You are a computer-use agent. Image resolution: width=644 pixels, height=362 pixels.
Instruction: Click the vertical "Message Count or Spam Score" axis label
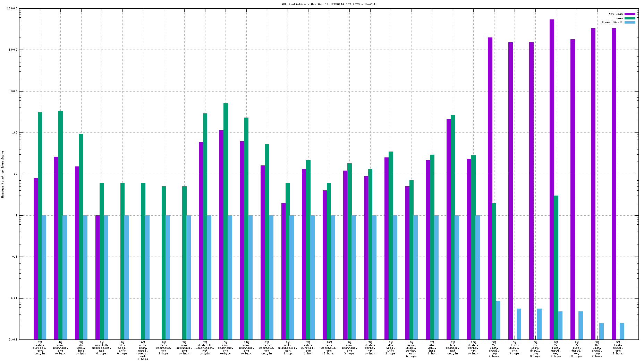point(3,174)
